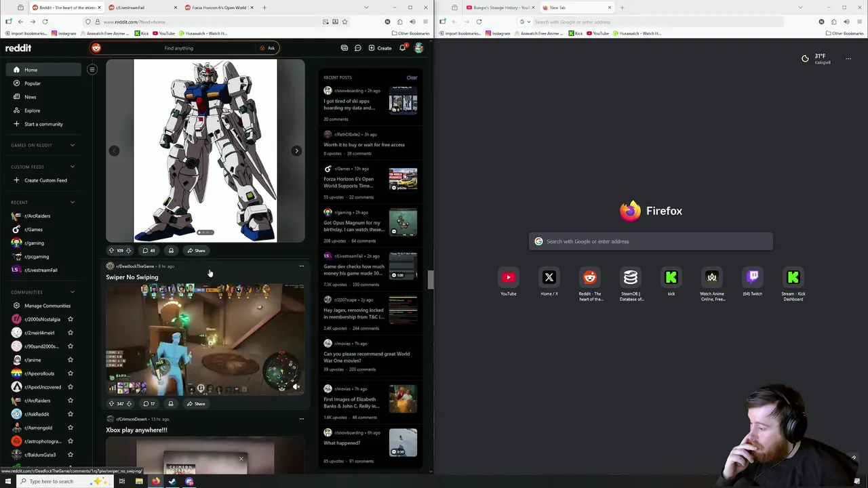
Task: Go to the previous image in the Gundam gallery
Action: click(x=114, y=150)
